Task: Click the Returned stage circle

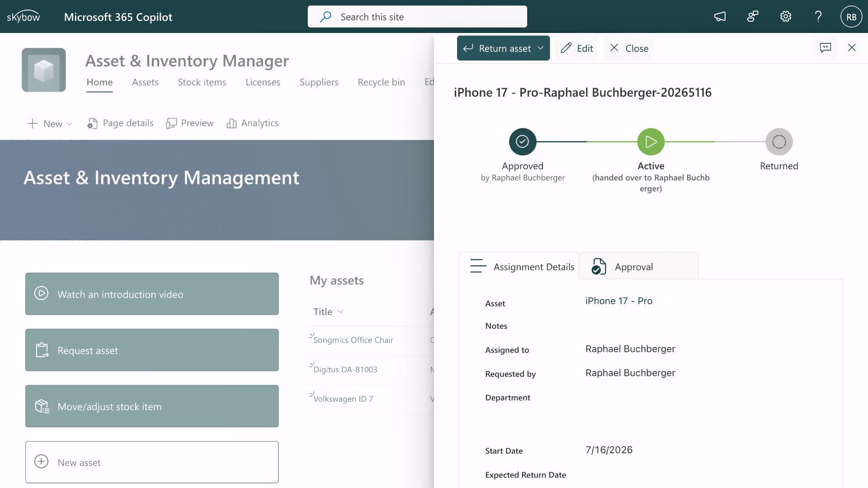Action: coord(779,142)
